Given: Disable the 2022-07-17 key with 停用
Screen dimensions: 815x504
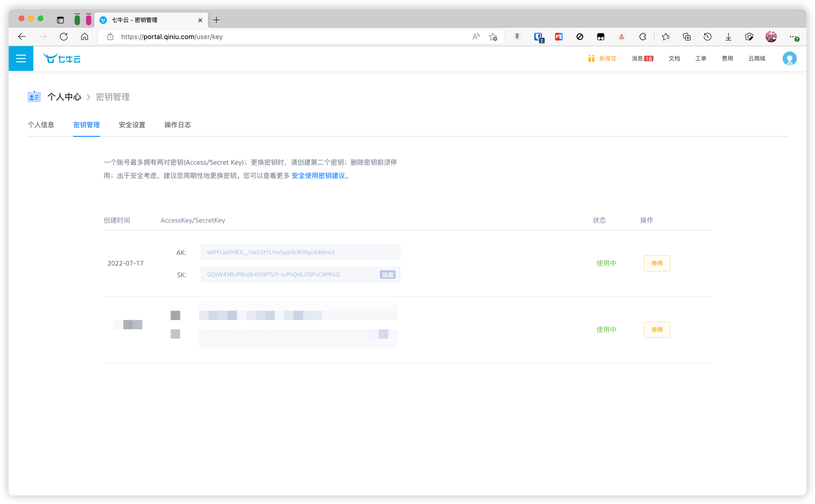Looking at the screenshot, I should click(656, 263).
